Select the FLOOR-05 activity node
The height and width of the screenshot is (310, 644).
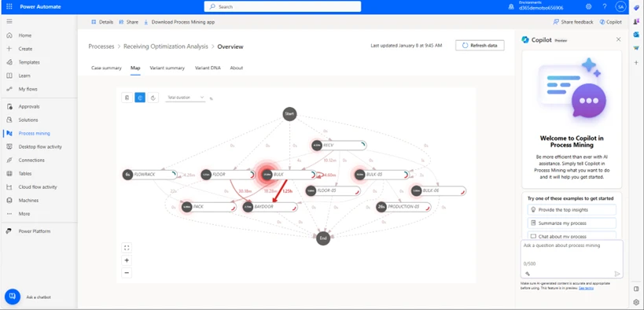[x=333, y=190]
